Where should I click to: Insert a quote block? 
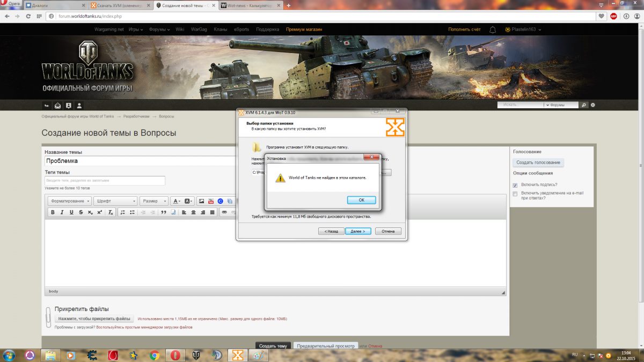click(163, 212)
